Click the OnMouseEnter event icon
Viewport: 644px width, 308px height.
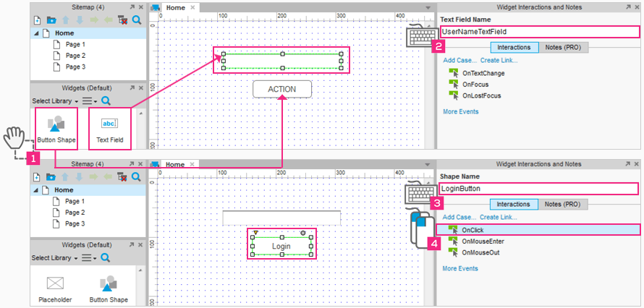[x=454, y=241]
